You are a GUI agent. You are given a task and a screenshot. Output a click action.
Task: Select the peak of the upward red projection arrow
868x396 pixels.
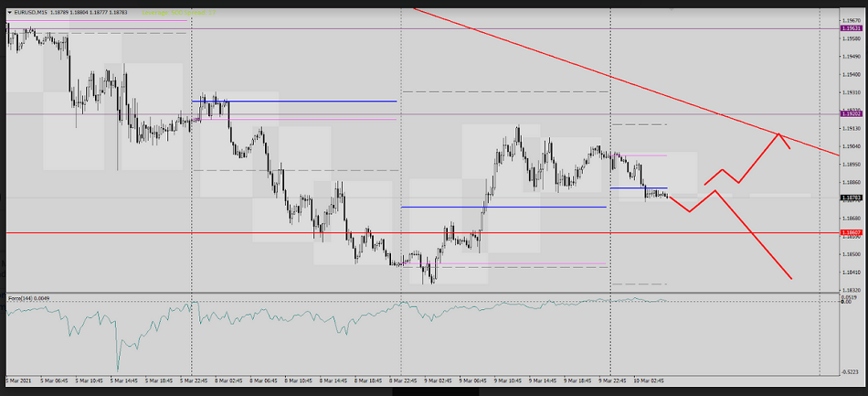pos(778,134)
